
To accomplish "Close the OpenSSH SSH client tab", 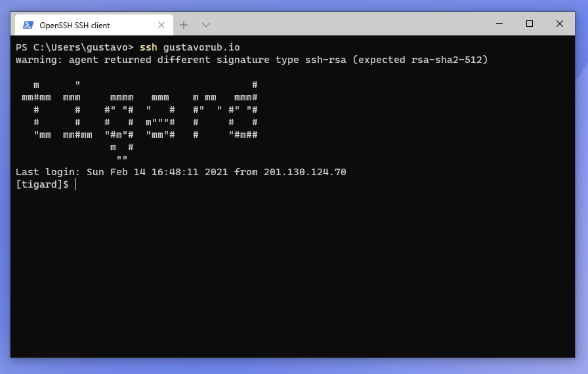I will 161,25.
